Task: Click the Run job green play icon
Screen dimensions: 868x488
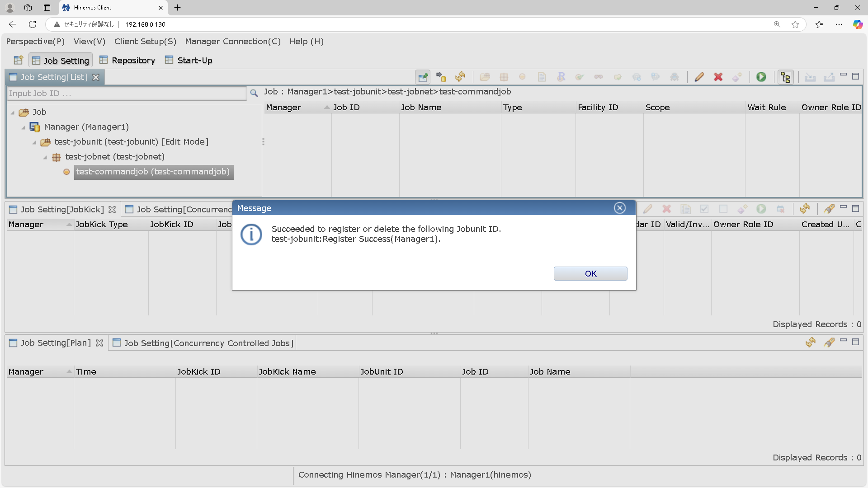Action: click(x=761, y=77)
